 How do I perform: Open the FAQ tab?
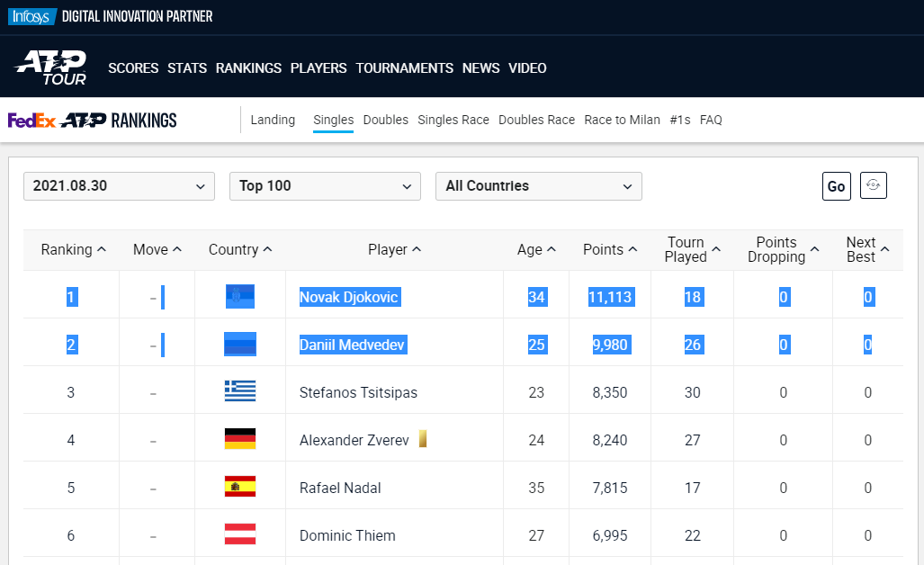click(x=711, y=120)
